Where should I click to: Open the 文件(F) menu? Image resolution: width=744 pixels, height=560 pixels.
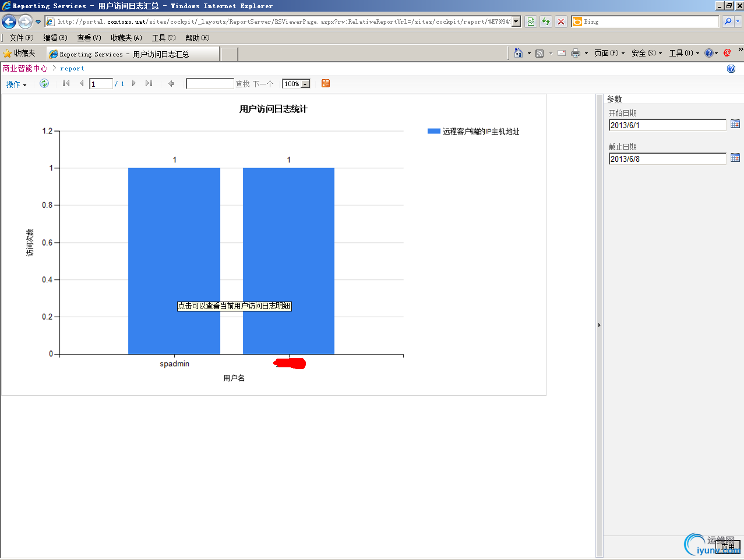(x=22, y=38)
